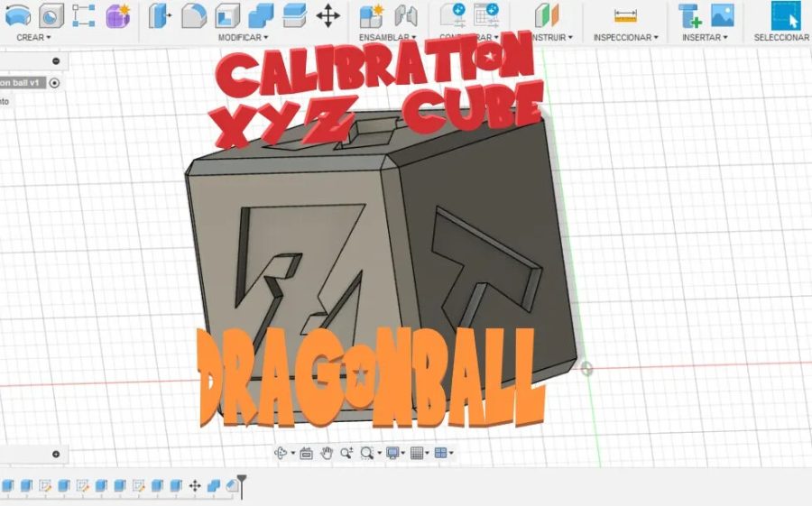Screen dimensions: 812x506
Task: Click the Joint tool in ENSAMBLAR
Action: (x=406, y=15)
